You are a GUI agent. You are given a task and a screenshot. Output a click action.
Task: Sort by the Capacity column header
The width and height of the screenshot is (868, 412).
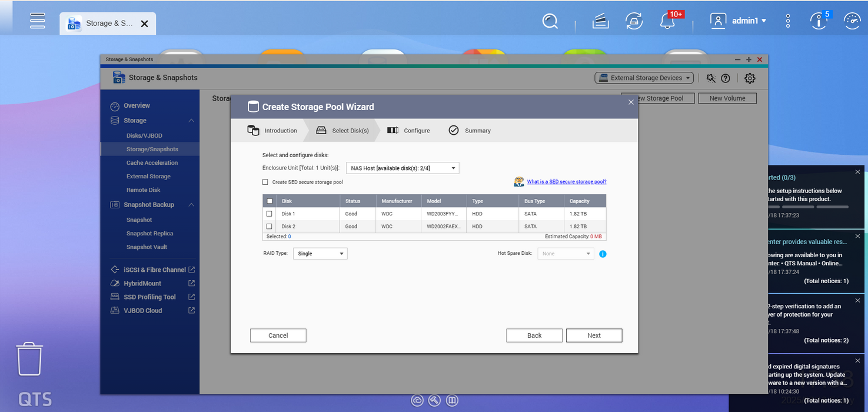[585, 201]
